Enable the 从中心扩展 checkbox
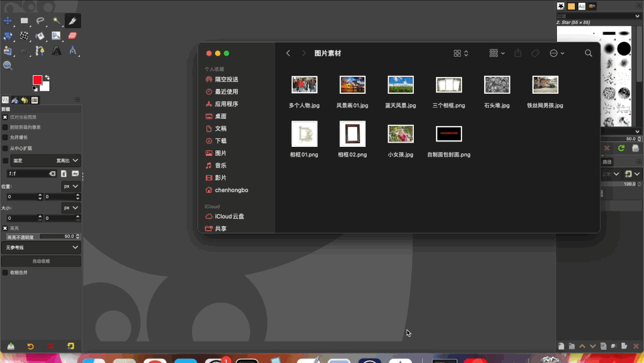The image size is (644, 363). pos(5,148)
